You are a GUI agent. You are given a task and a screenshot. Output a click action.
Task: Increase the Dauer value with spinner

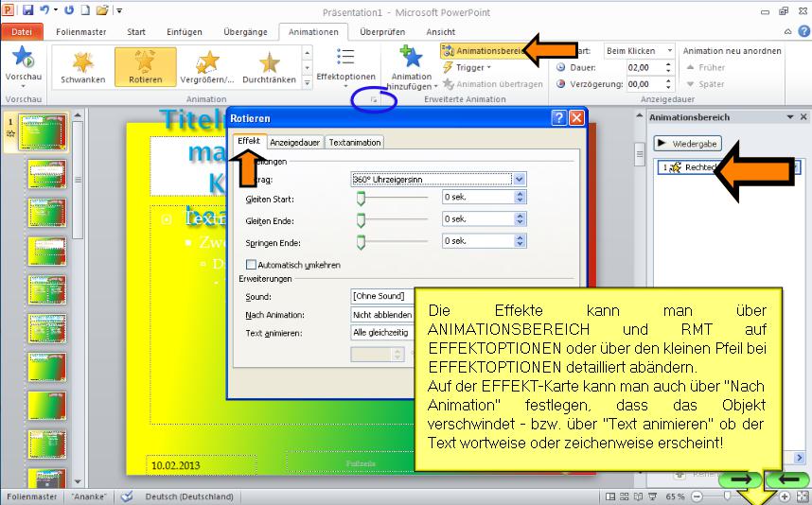pyautogui.click(x=668, y=64)
